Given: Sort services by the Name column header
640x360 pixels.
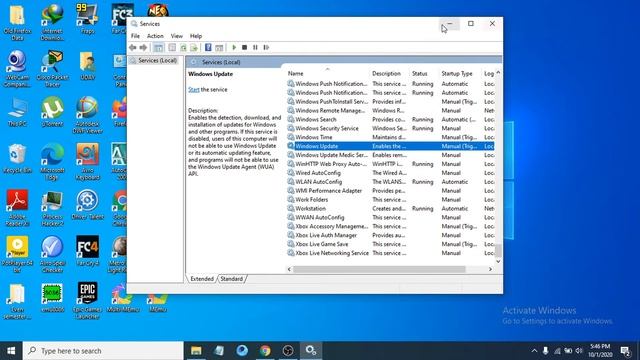Looking at the screenshot, I should (327, 73).
